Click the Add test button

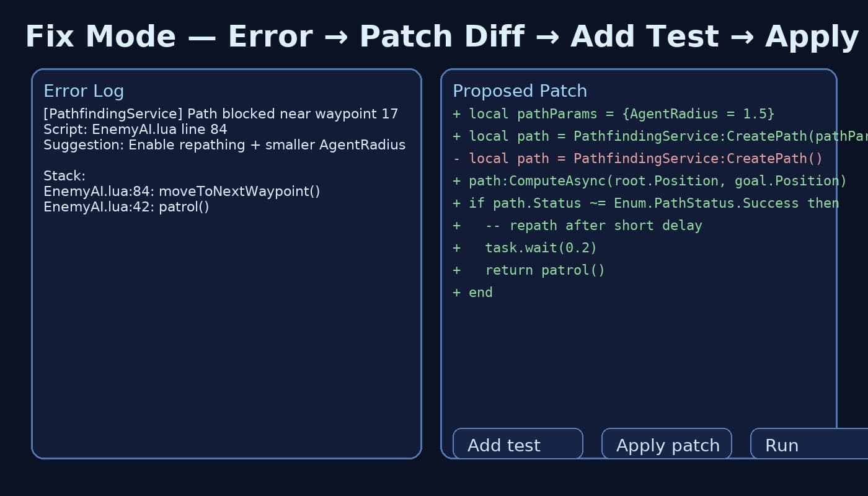(x=518, y=445)
